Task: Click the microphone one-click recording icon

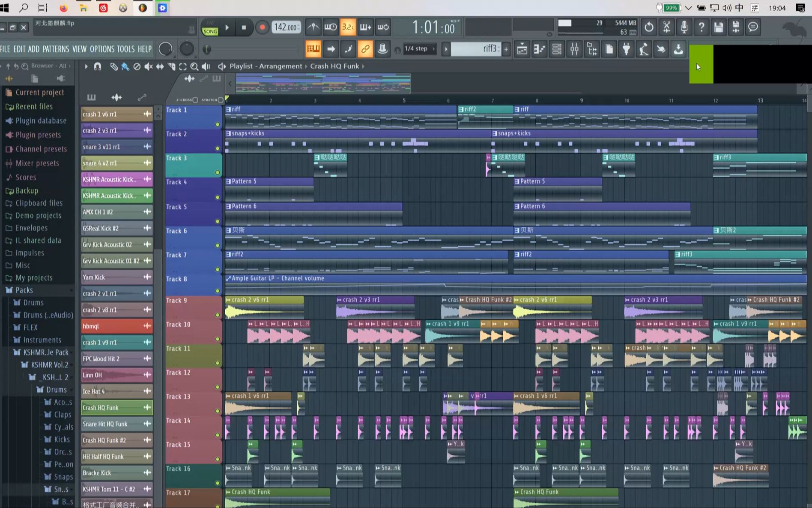Action: tap(684, 27)
